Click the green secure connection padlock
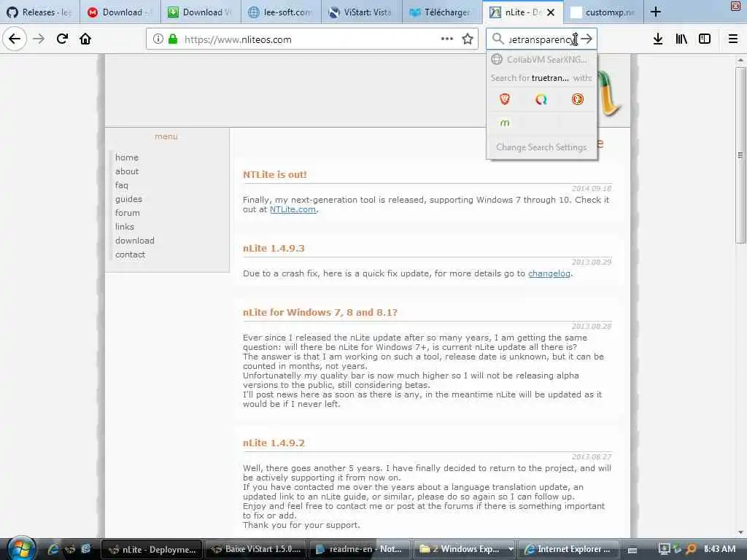This screenshot has width=747, height=560. (173, 39)
